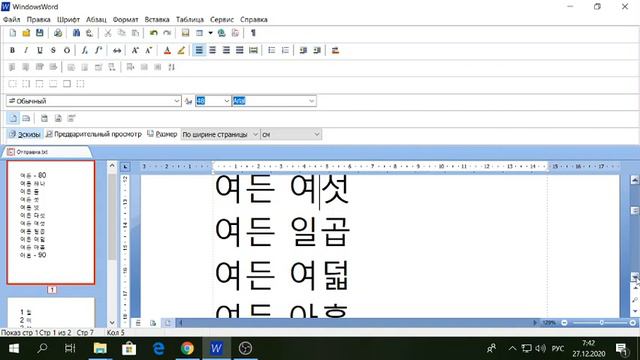Image resolution: width=640 pixels, height=360 pixels.
Task: Click the decrease indent icon
Action: 303,50
